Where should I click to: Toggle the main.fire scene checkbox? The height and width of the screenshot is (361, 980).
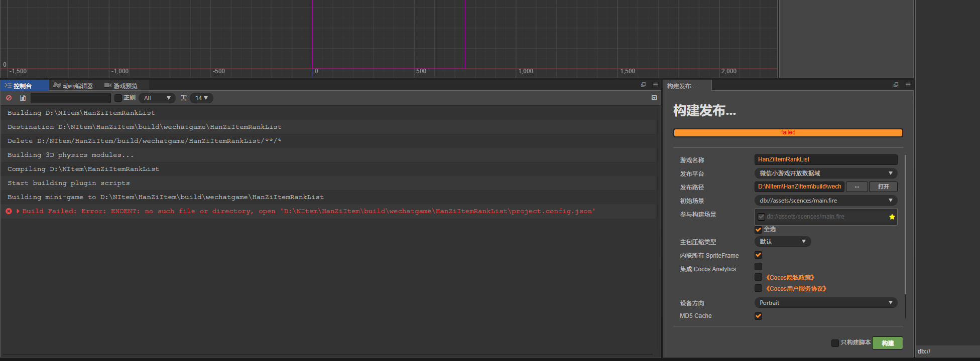761,217
